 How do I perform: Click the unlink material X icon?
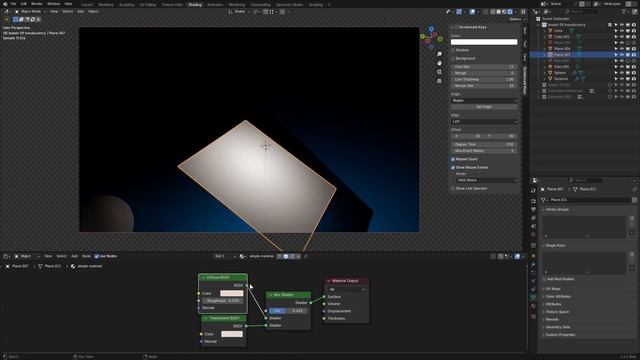coord(298,256)
